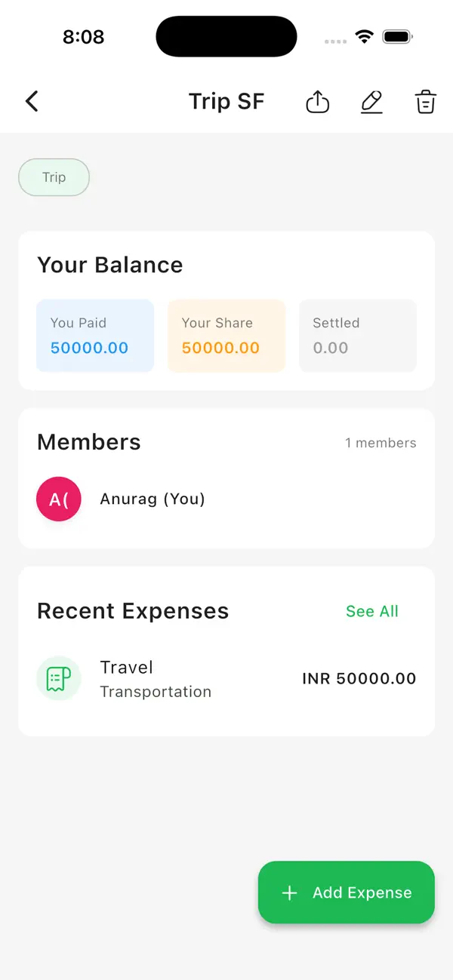
Task: Tap the receipt icon next to Travel expense
Action: click(59, 678)
